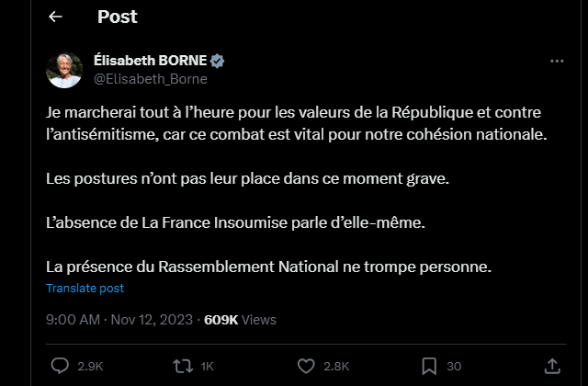Click the back arrow icon
588x386 pixels.
tap(56, 17)
